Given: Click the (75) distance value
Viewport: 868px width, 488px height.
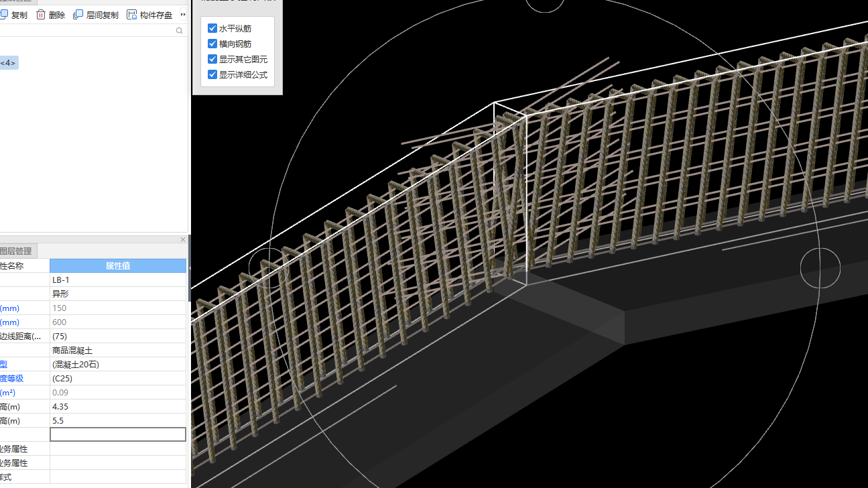Looking at the screenshot, I should pyautogui.click(x=118, y=337).
